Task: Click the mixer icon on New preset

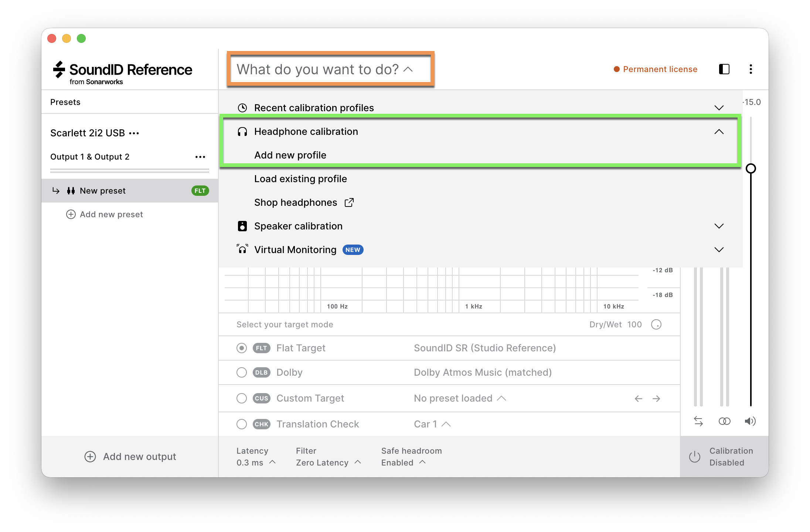Action: (71, 191)
